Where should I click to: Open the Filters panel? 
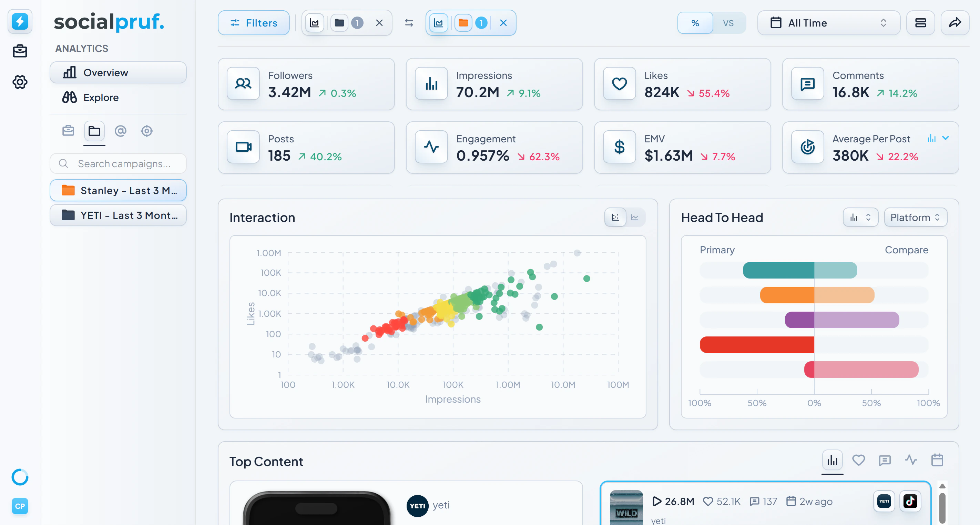click(x=254, y=23)
